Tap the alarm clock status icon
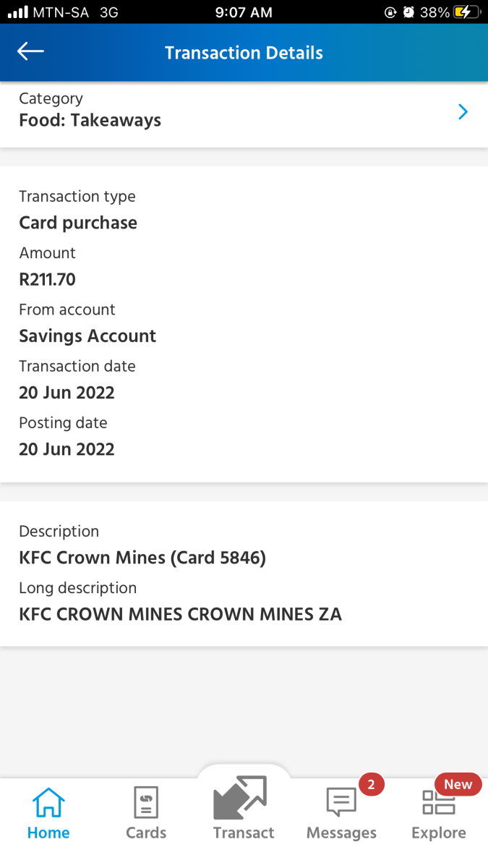Viewport: 488px width, 868px height. click(x=408, y=12)
